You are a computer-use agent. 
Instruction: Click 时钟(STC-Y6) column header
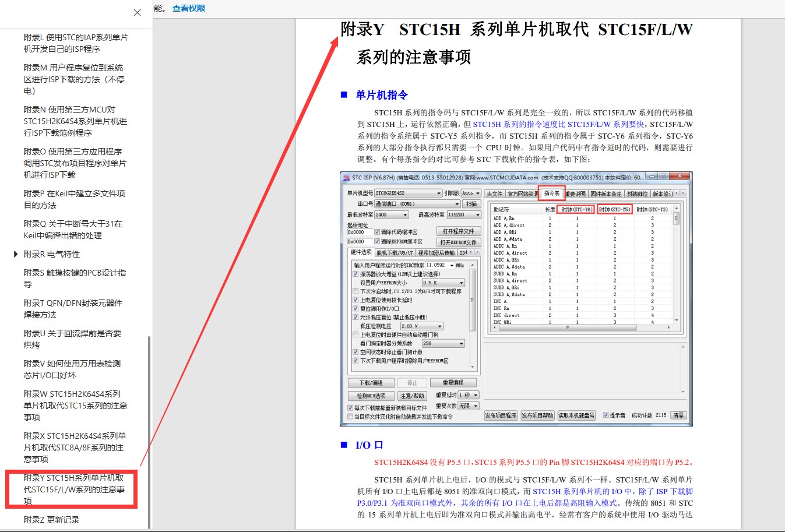click(576, 209)
